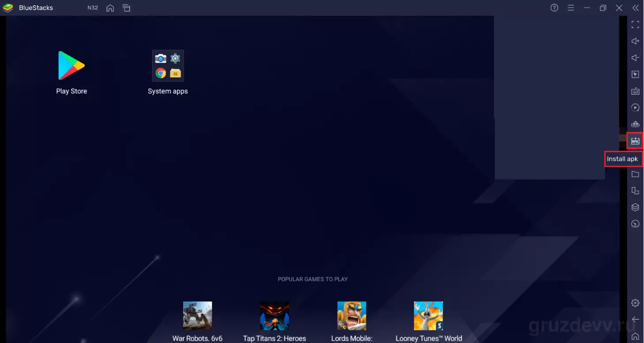Click the Android home button in sidebar
Viewport: 644px width, 343px height.
[x=635, y=336]
